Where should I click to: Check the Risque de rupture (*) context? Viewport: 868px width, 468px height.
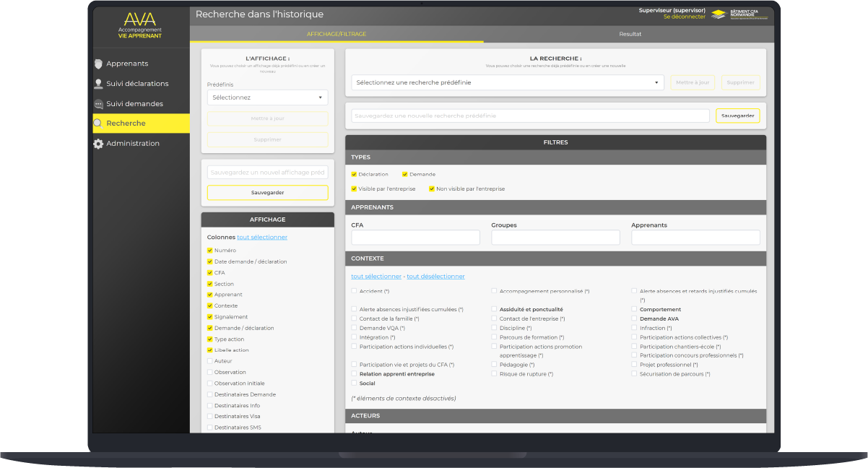(494, 374)
